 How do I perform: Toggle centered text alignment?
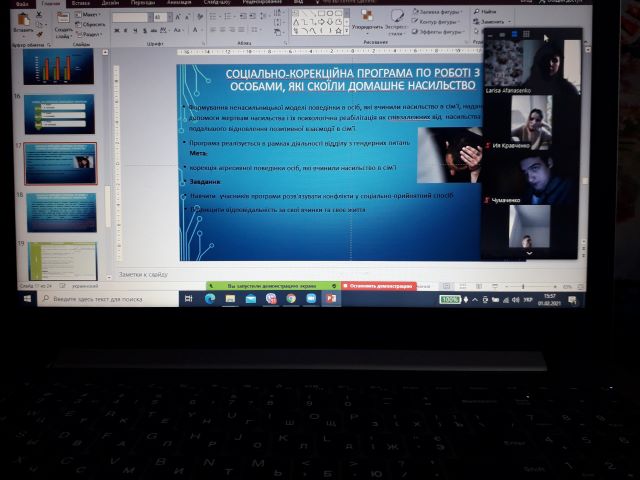(x=223, y=30)
